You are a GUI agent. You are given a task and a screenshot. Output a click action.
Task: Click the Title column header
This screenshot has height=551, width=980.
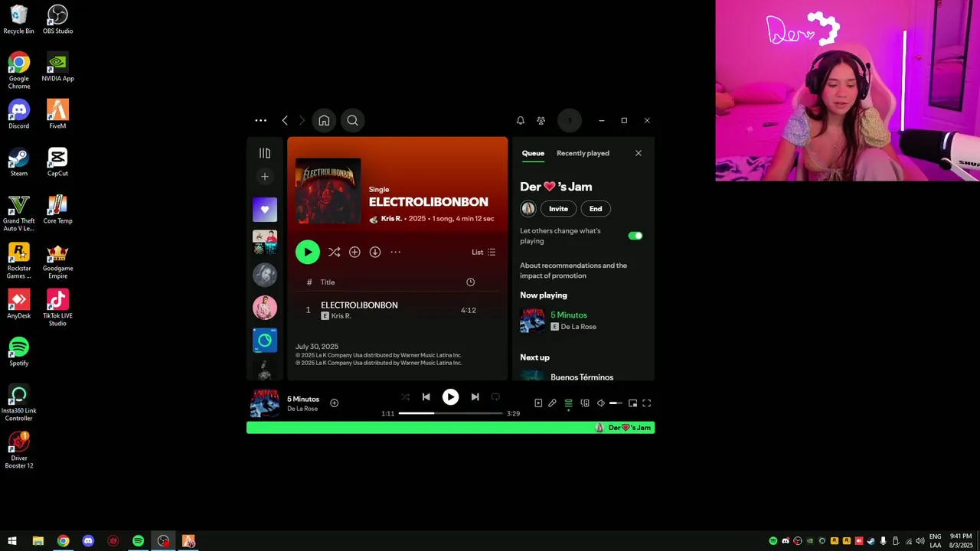328,282
